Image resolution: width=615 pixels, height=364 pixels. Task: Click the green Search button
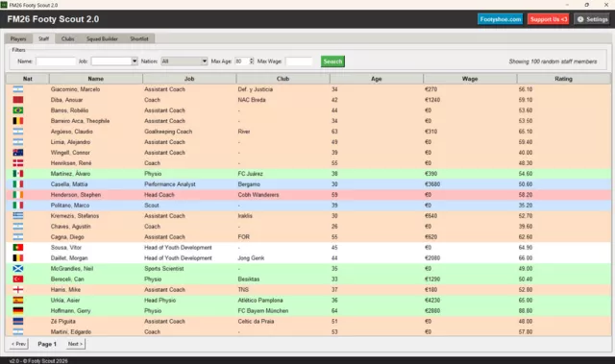click(332, 61)
